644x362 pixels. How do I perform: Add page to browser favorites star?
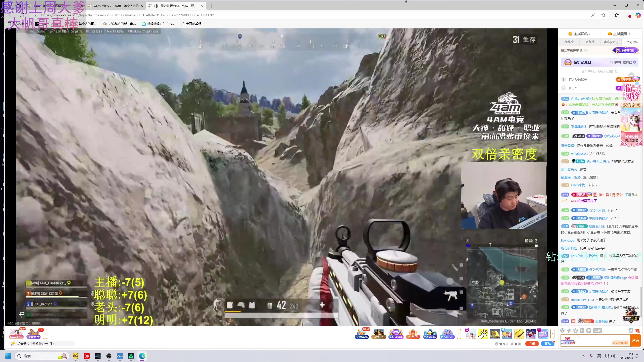tap(603, 15)
